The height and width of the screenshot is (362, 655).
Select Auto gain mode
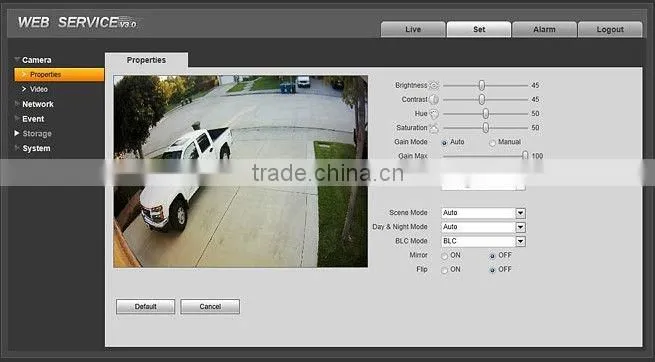(444, 143)
